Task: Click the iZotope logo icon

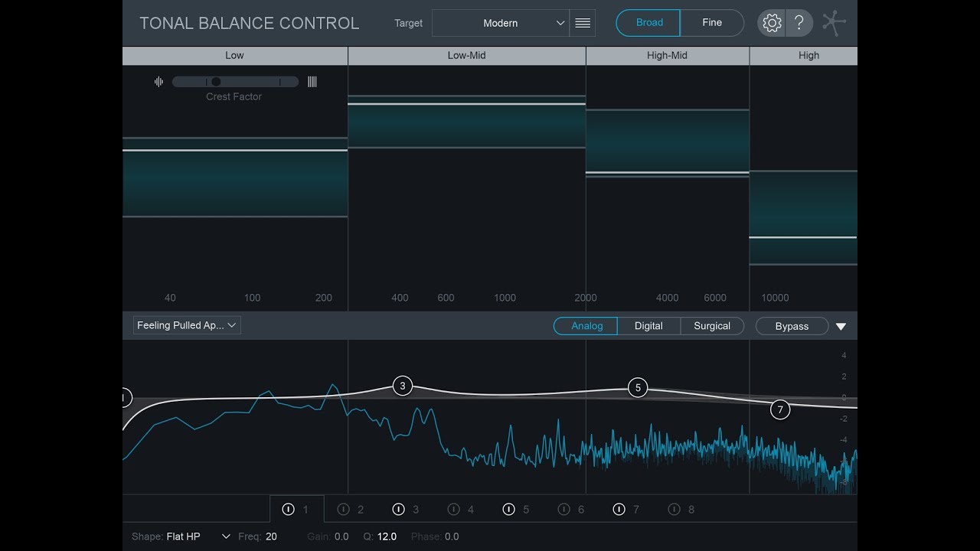Action: click(834, 23)
